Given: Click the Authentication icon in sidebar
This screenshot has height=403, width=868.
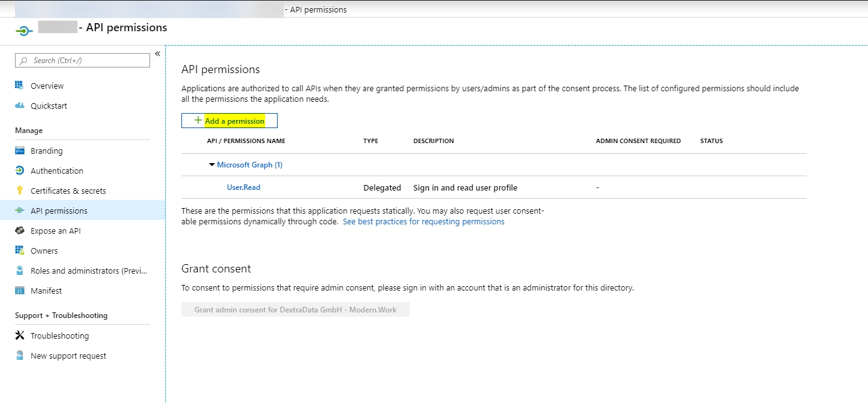Looking at the screenshot, I should tap(19, 171).
